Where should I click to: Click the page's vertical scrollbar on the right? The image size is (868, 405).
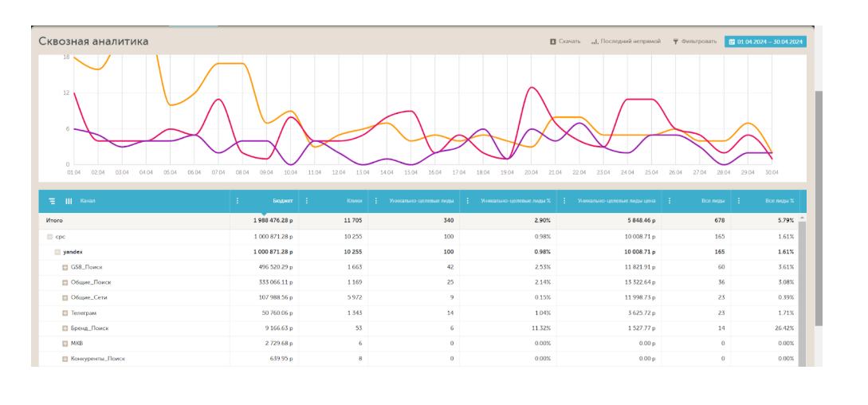(819, 207)
